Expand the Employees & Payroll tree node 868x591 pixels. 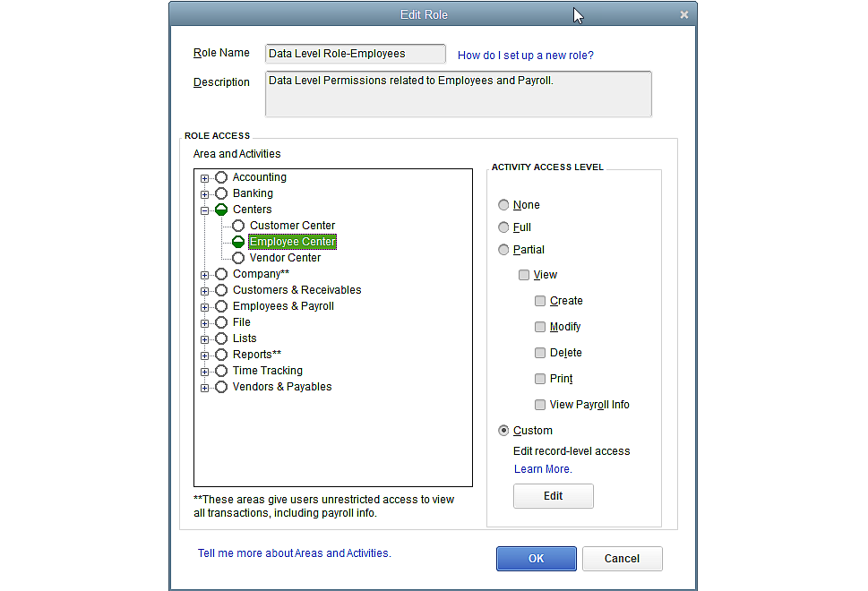(205, 307)
